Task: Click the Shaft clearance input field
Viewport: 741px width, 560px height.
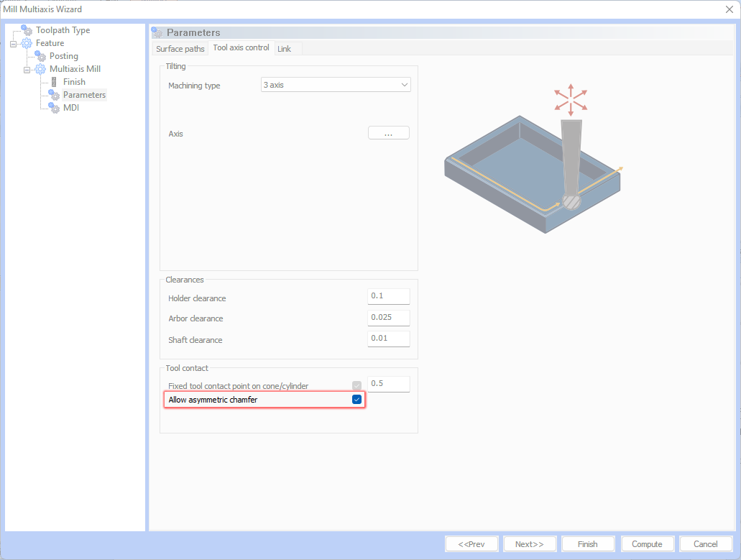Action: [x=388, y=339]
